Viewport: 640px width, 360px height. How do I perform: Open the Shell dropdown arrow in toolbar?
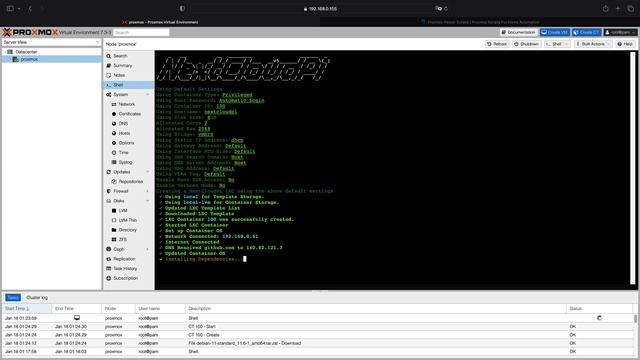pyautogui.click(x=567, y=44)
